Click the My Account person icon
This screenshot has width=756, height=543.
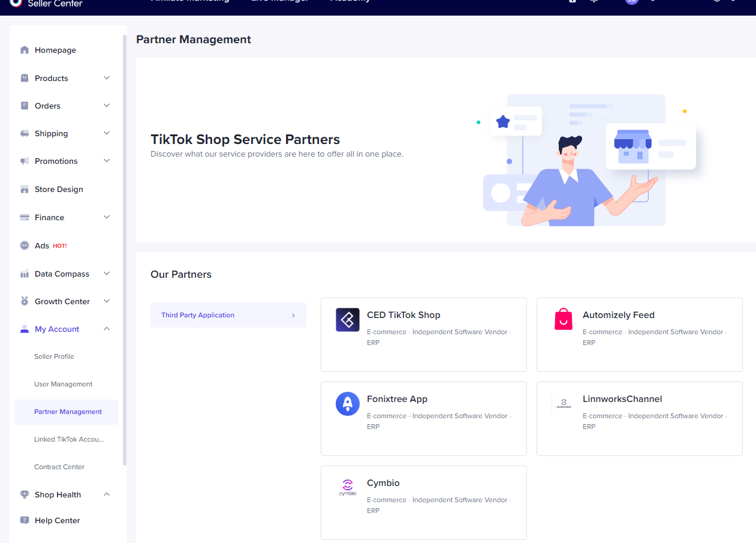(25, 329)
